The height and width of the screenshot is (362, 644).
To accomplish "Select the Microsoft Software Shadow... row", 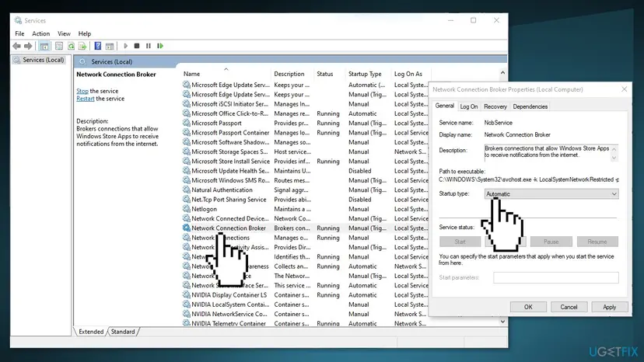I will (305, 142).
